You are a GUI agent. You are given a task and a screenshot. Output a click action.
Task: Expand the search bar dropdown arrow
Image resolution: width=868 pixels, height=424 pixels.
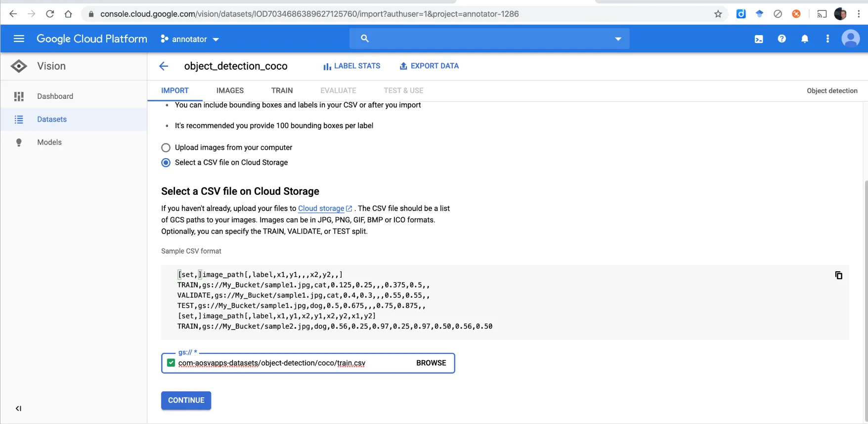[618, 39]
